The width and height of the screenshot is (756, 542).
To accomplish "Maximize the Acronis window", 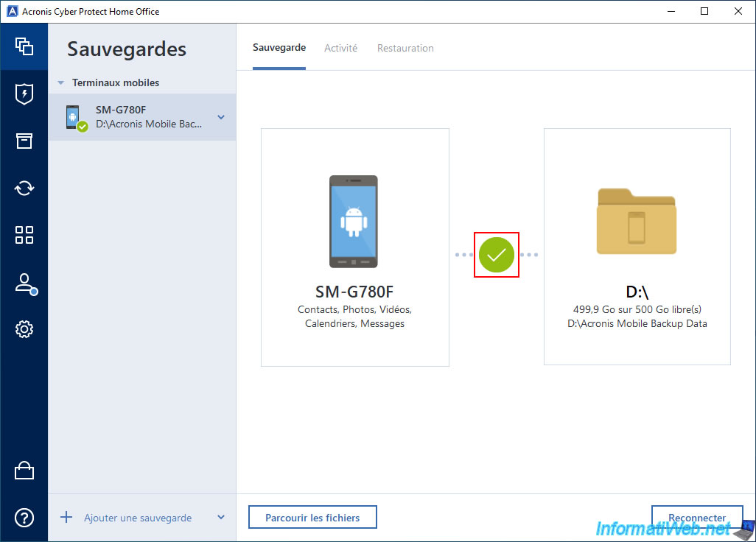I will coord(704,11).
